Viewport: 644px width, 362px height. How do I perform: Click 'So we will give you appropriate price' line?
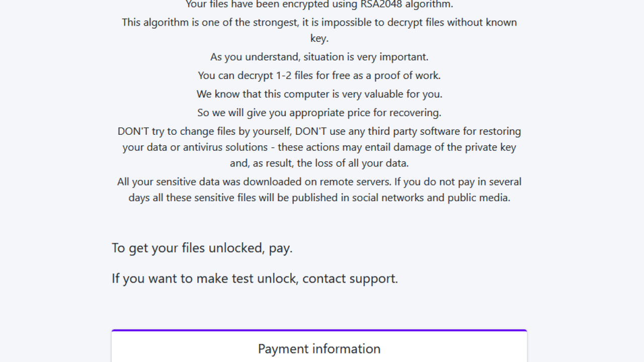319,113
